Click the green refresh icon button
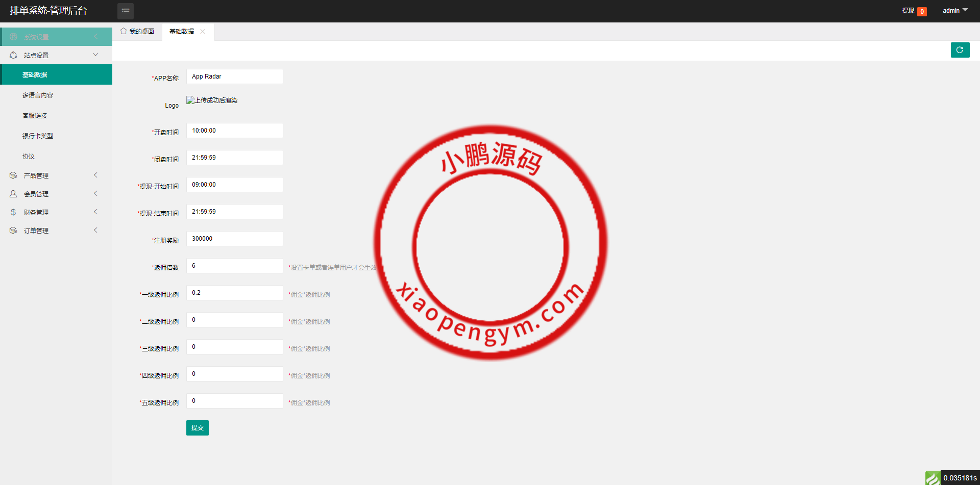Image resolution: width=980 pixels, height=485 pixels. 960,50
